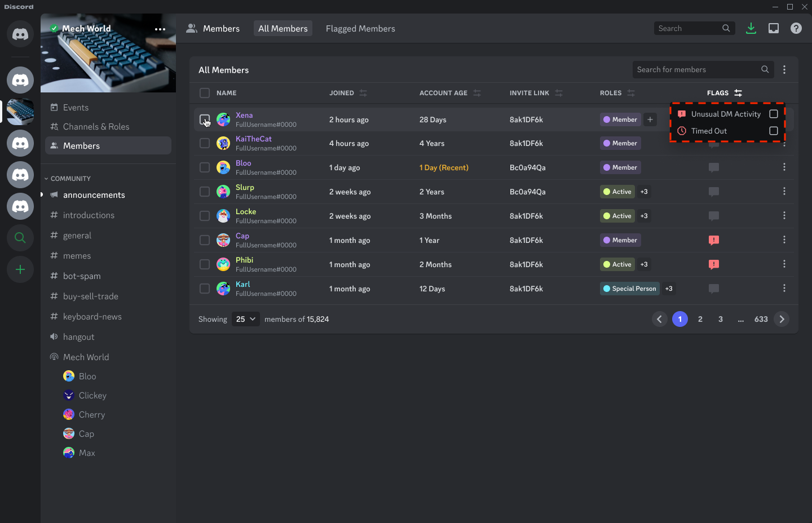The image size is (812, 523).
Task: Select all members with the header checkbox
Action: tap(205, 92)
